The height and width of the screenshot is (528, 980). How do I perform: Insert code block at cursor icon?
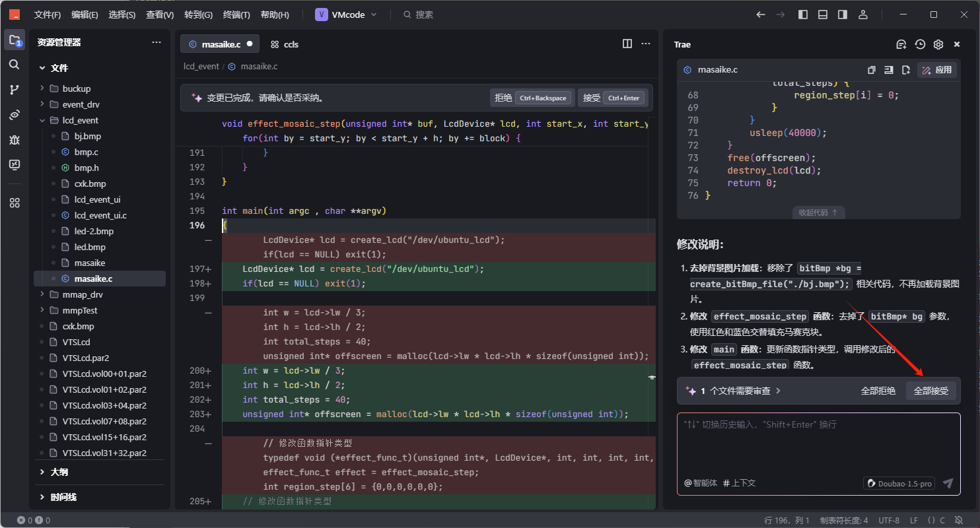tap(889, 70)
